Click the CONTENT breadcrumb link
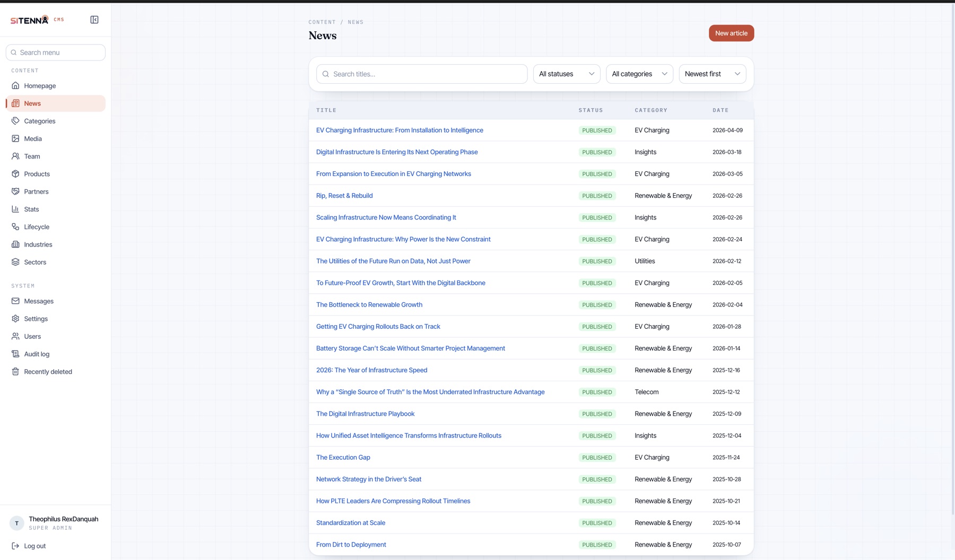Viewport: 955px width, 560px height. click(x=322, y=22)
